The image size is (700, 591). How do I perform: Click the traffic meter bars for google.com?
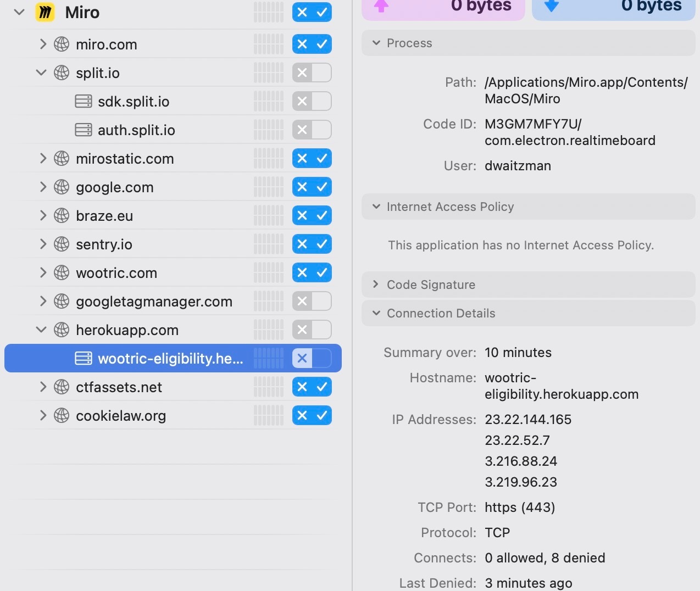coord(269,187)
